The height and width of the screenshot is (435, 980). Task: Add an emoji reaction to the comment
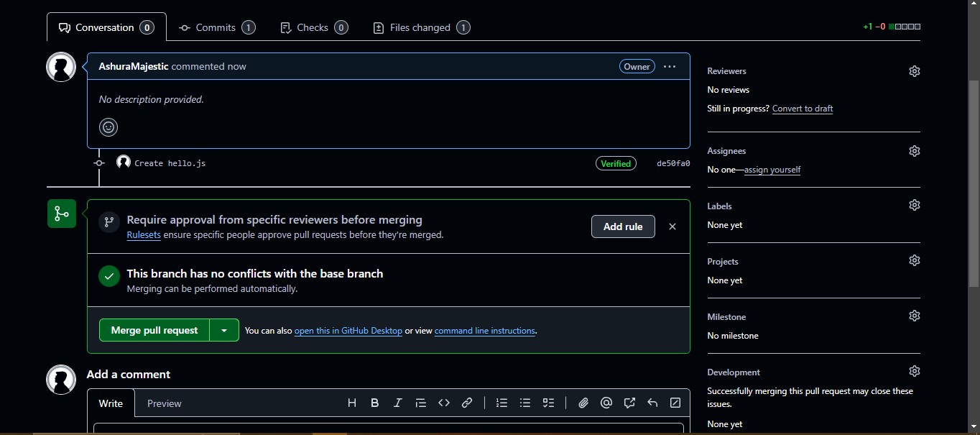click(108, 127)
